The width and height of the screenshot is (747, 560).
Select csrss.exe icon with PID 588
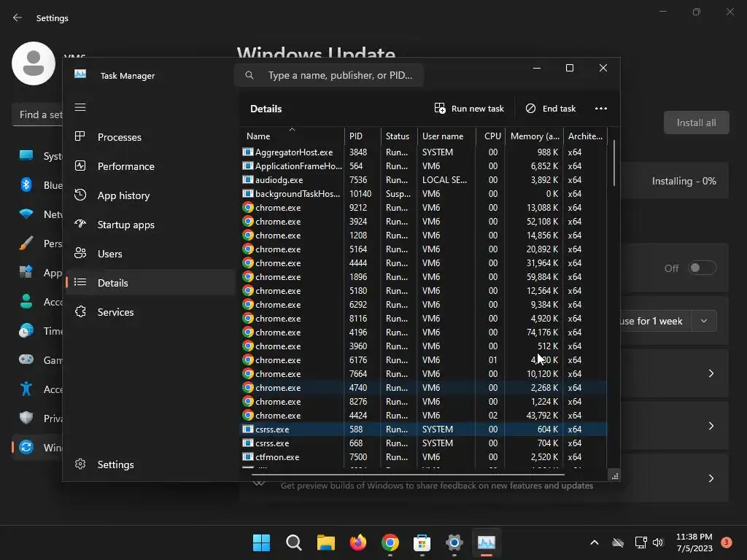coord(248,429)
